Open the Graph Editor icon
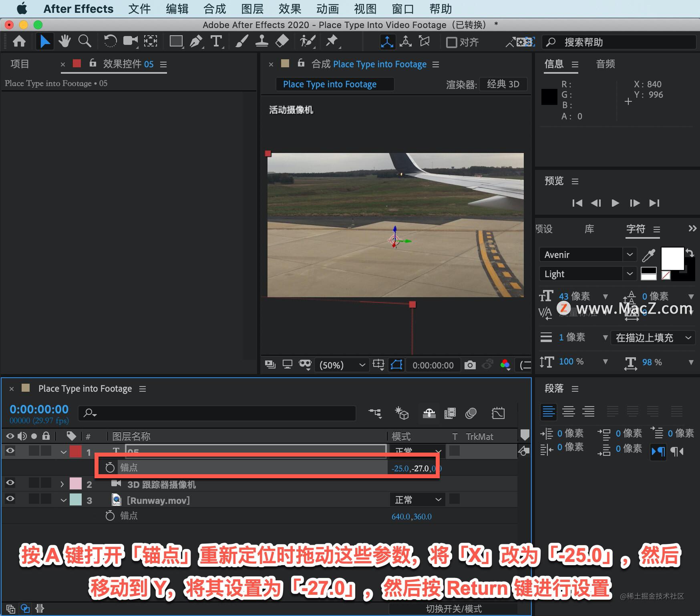 [498, 413]
